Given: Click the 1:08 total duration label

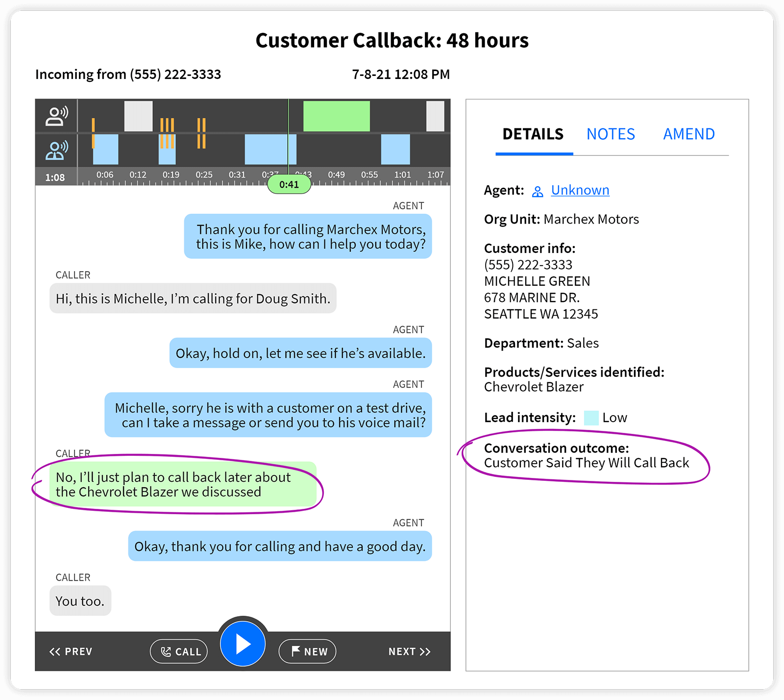Looking at the screenshot, I should (55, 177).
